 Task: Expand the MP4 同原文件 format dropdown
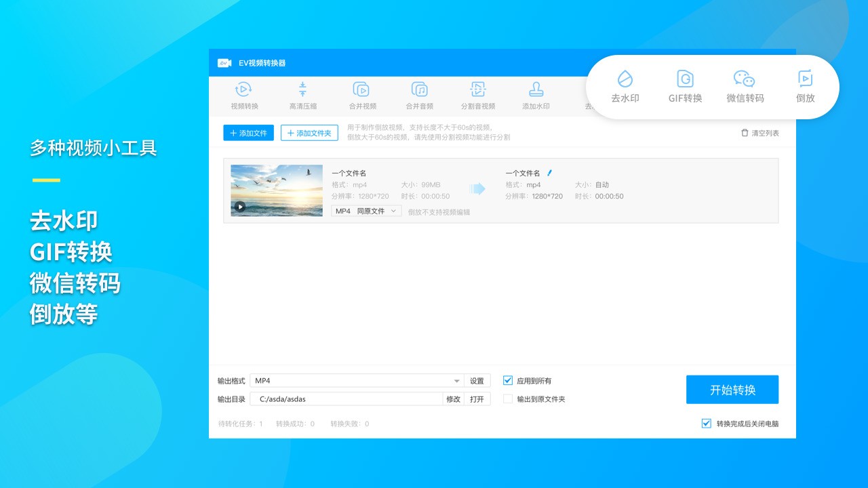click(366, 211)
